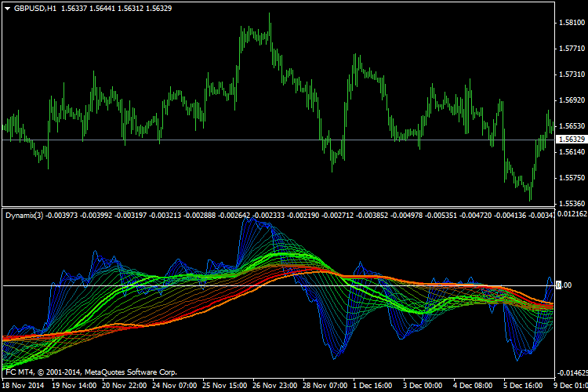Click the 1.57710 price scale label
This screenshot has width=588, height=392.
pos(572,49)
